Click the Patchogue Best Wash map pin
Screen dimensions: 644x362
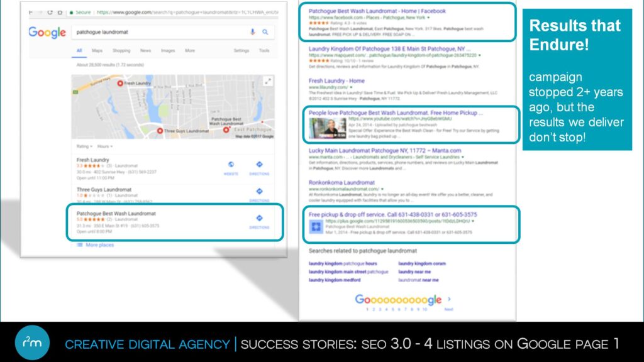coord(226,129)
